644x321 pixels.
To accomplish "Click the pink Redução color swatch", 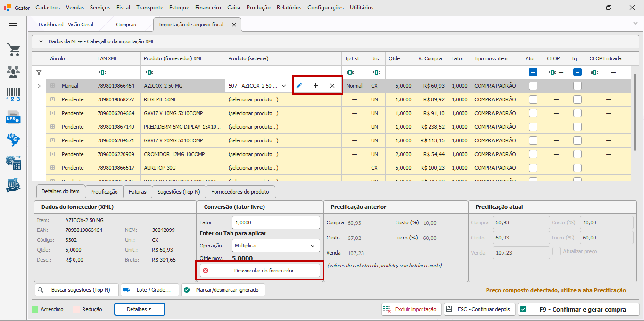I will 76,309.
